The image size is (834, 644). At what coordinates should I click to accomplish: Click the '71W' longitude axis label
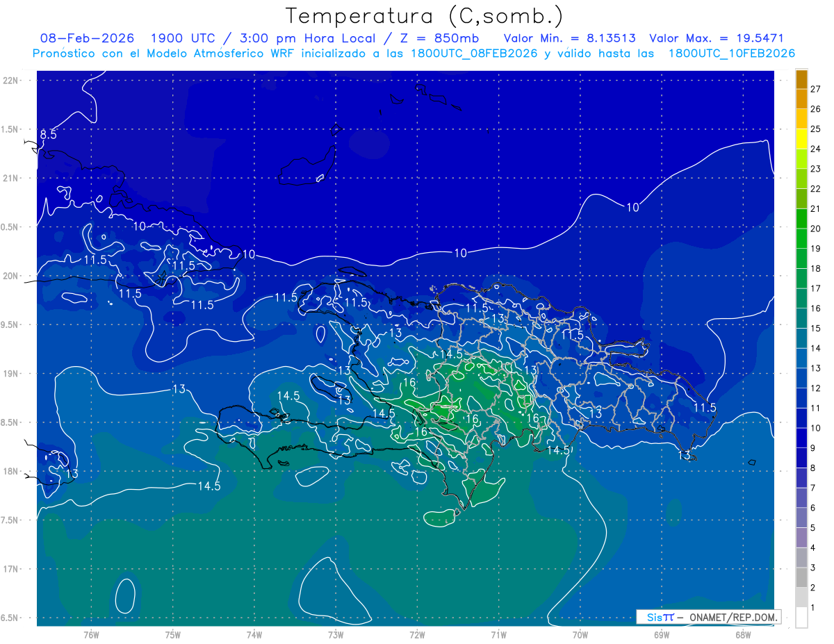point(498,635)
